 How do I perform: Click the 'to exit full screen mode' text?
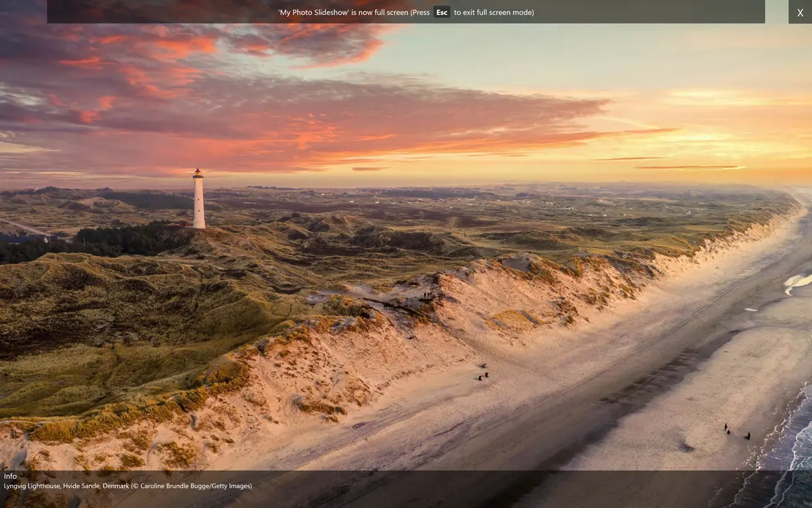pos(493,12)
